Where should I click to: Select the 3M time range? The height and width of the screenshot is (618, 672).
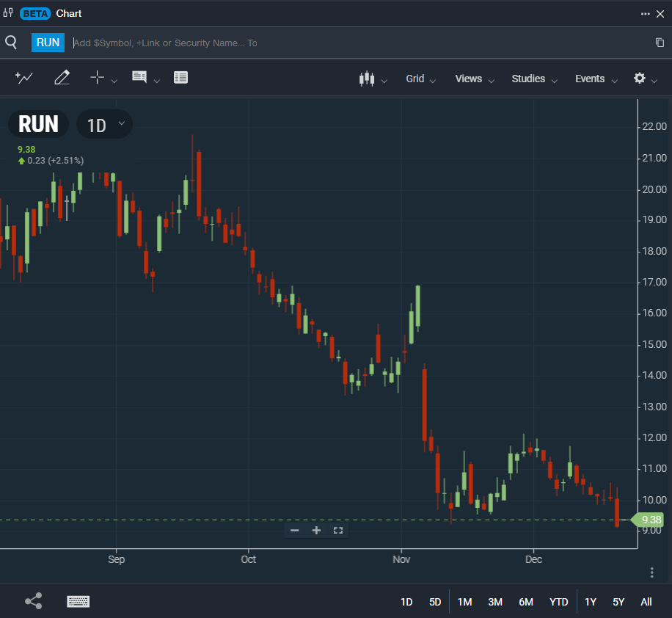coord(495,602)
